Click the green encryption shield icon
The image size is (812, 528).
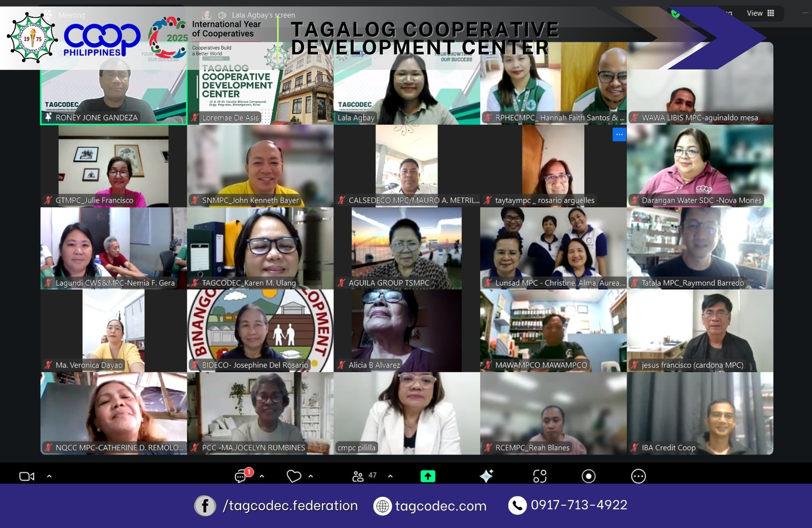675,14
